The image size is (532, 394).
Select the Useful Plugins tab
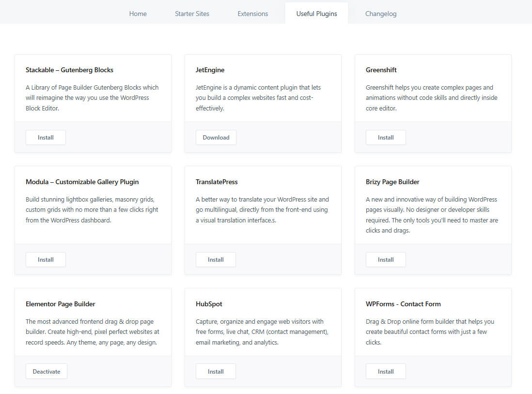pyautogui.click(x=316, y=14)
